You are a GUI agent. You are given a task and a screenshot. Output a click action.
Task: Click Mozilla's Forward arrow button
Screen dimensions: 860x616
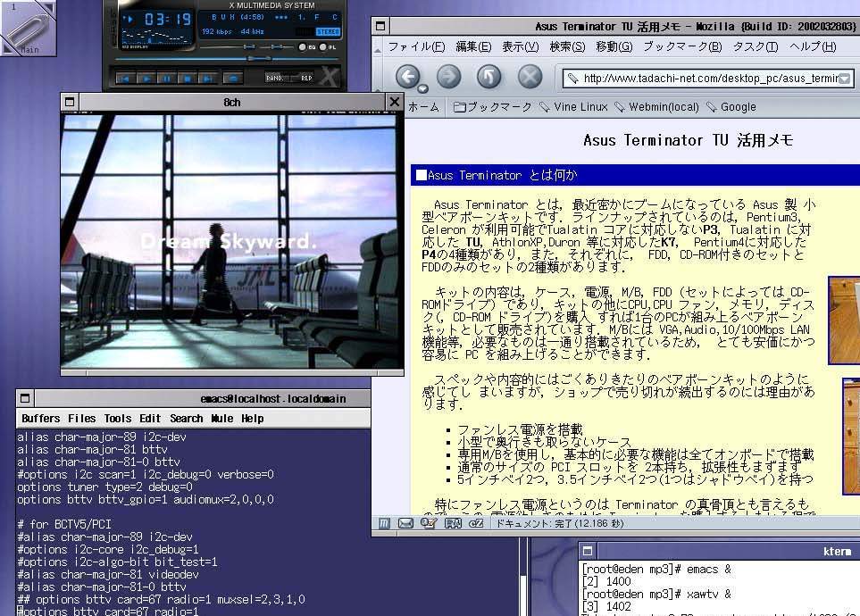pos(448,76)
